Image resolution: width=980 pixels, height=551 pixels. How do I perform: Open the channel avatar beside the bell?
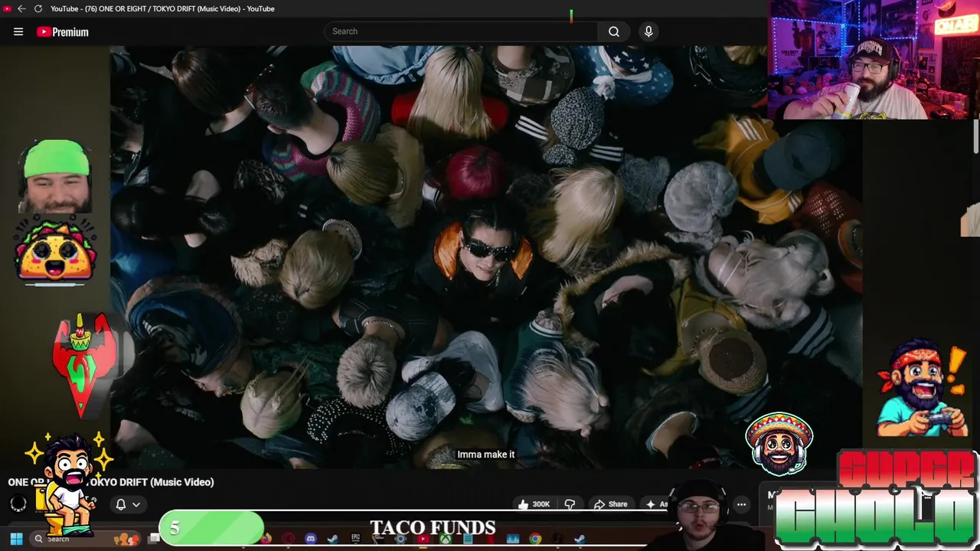(18, 504)
